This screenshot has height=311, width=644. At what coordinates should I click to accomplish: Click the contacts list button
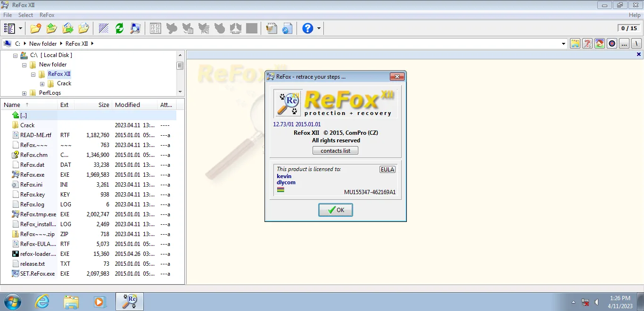(x=335, y=151)
